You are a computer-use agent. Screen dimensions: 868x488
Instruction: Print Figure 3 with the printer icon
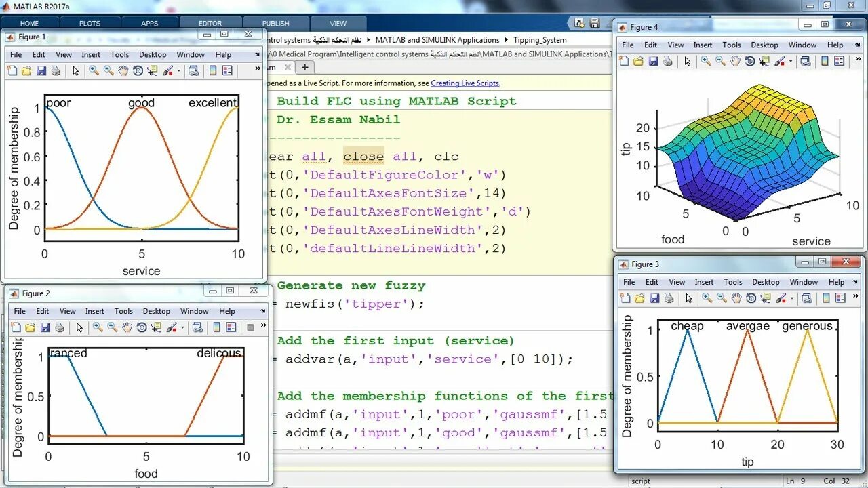(x=669, y=298)
